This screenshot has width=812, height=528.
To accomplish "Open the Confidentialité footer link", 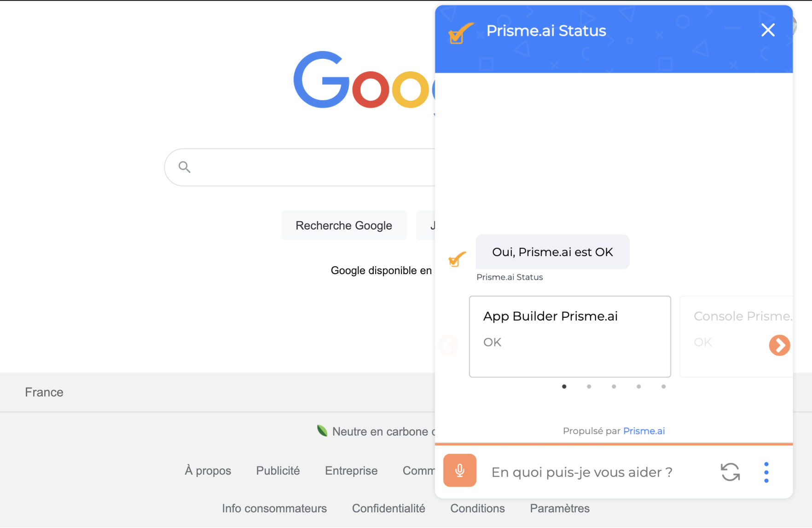I will click(x=389, y=508).
